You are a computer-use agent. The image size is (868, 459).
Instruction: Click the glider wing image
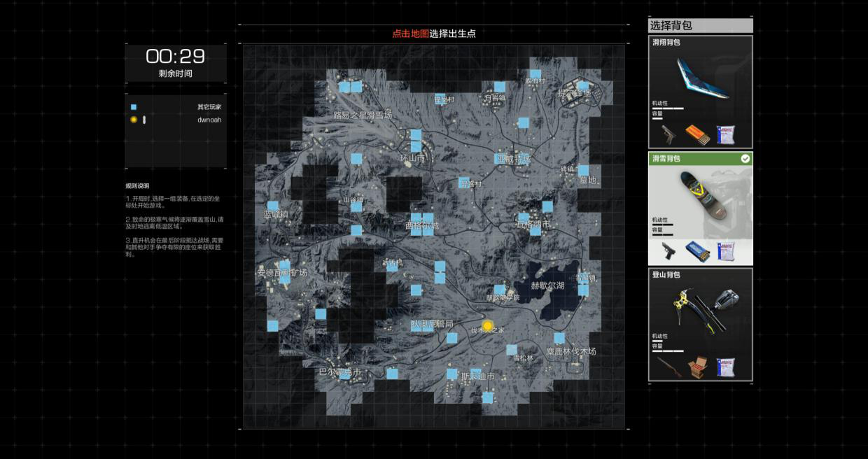[703, 79]
